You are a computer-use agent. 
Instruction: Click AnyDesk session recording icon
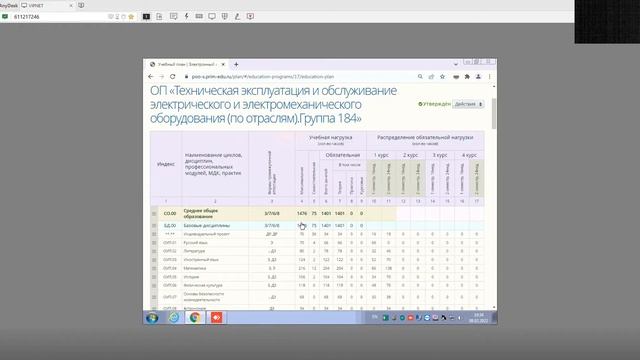click(x=250, y=16)
